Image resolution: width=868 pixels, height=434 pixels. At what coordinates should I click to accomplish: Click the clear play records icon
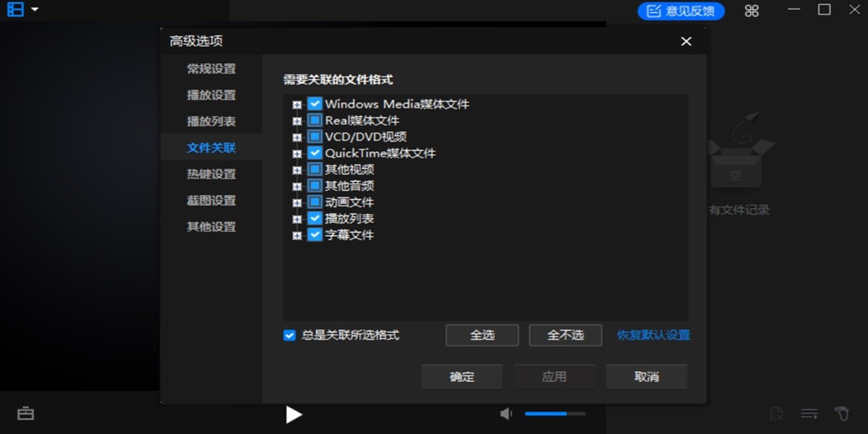[x=777, y=413]
